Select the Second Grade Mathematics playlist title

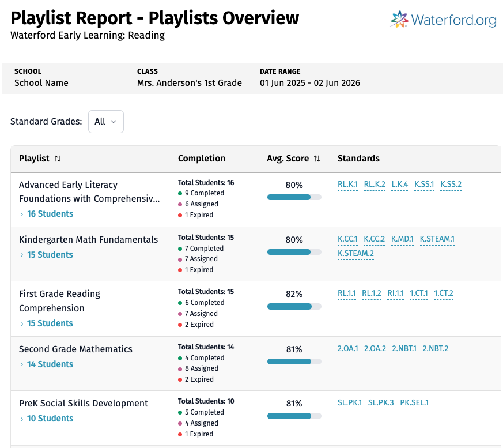tap(75, 349)
